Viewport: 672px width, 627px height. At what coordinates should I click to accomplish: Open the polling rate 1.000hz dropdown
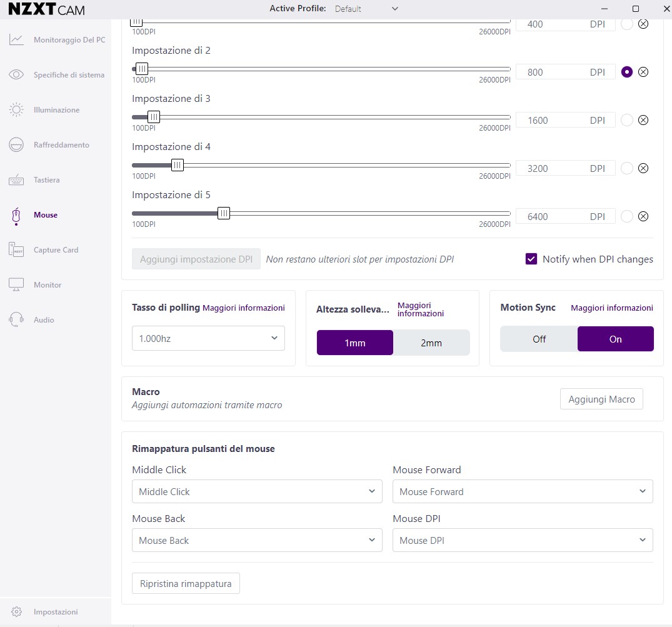tap(208, 338)
